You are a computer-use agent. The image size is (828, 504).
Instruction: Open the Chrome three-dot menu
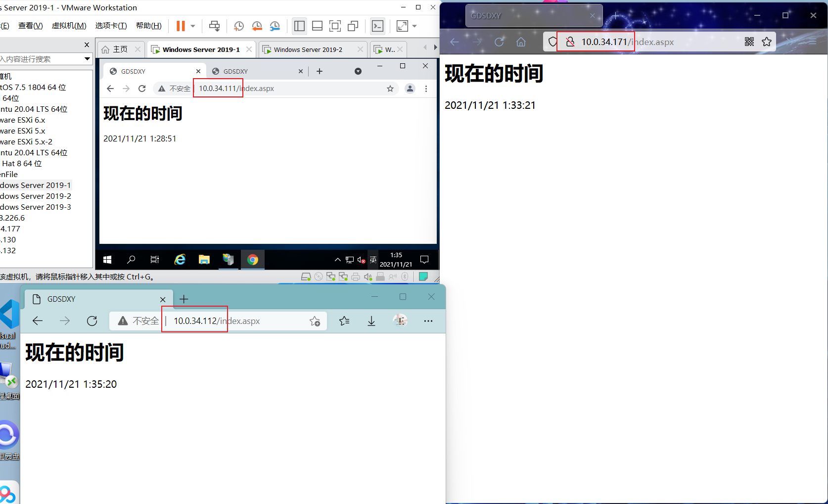(x=426, y=89)
